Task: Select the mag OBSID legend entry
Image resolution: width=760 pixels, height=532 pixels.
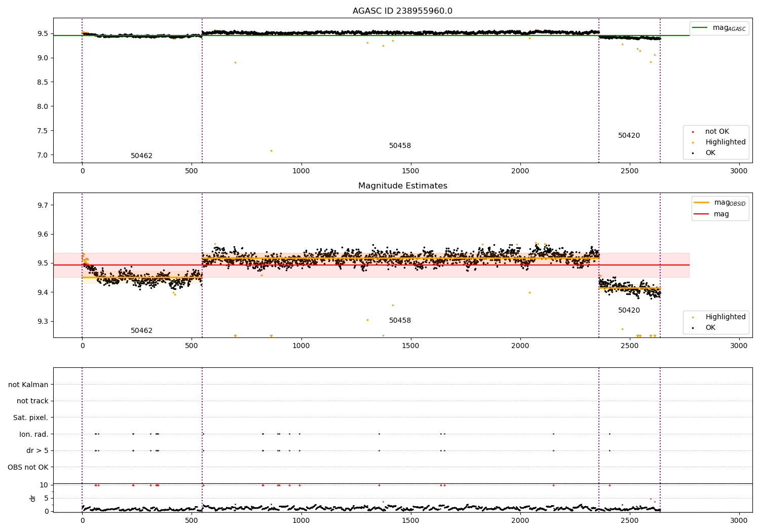Action: click(719, 203)
